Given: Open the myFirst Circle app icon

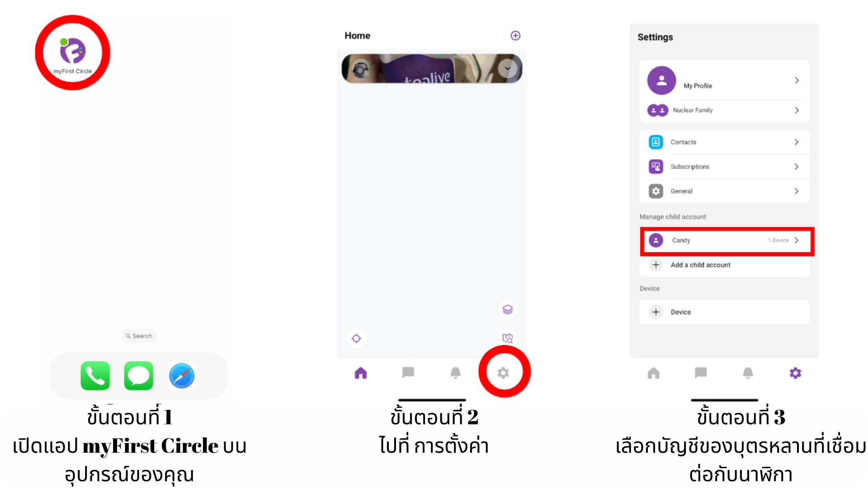Looking at the screenshot, I should click(x=72, y=53).
